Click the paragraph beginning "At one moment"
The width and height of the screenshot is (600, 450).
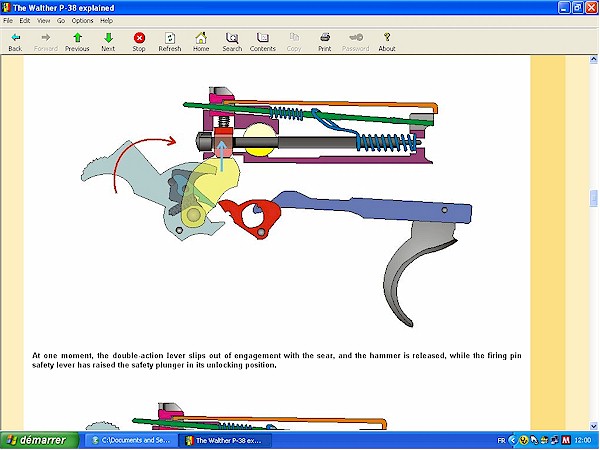277,360
